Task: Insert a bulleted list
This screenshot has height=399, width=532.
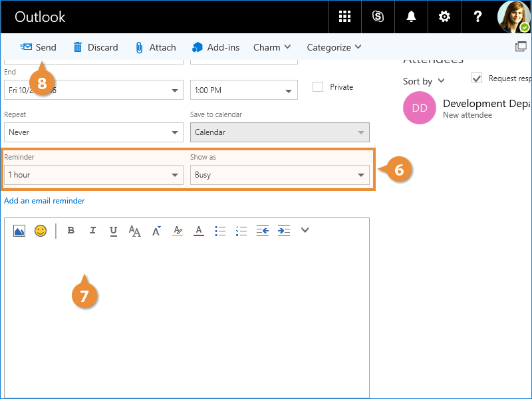Action: click(221, 231)
